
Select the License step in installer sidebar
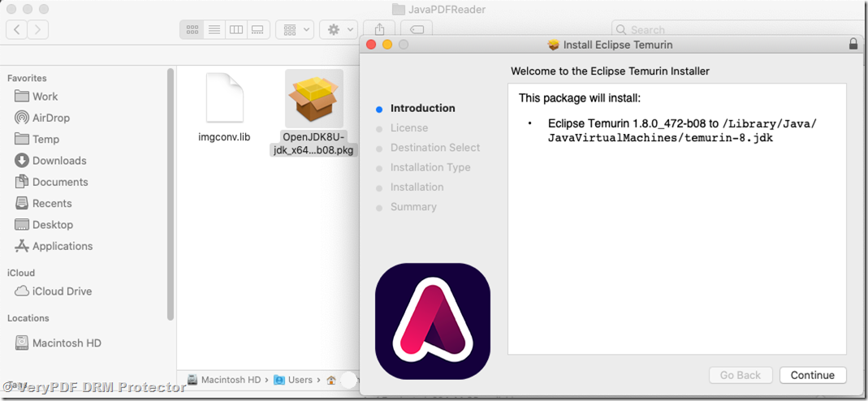pyautogui.click(x=409, y=127)
